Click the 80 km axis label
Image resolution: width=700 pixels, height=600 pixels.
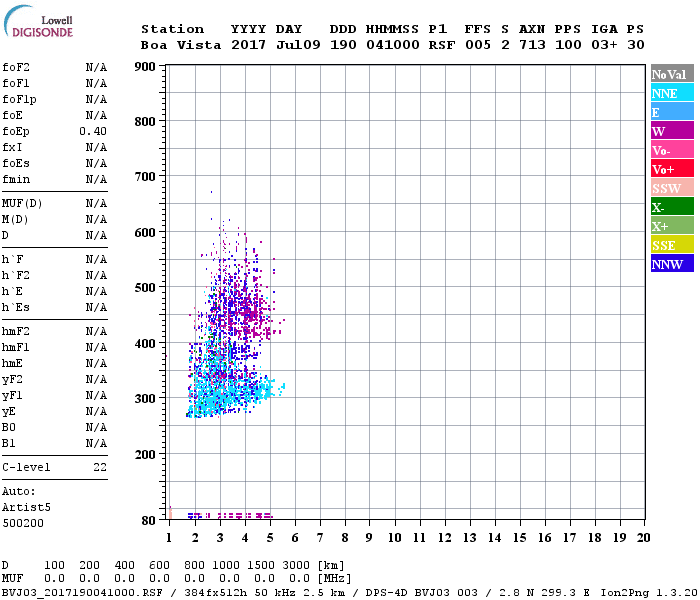[x=149, y=521]
